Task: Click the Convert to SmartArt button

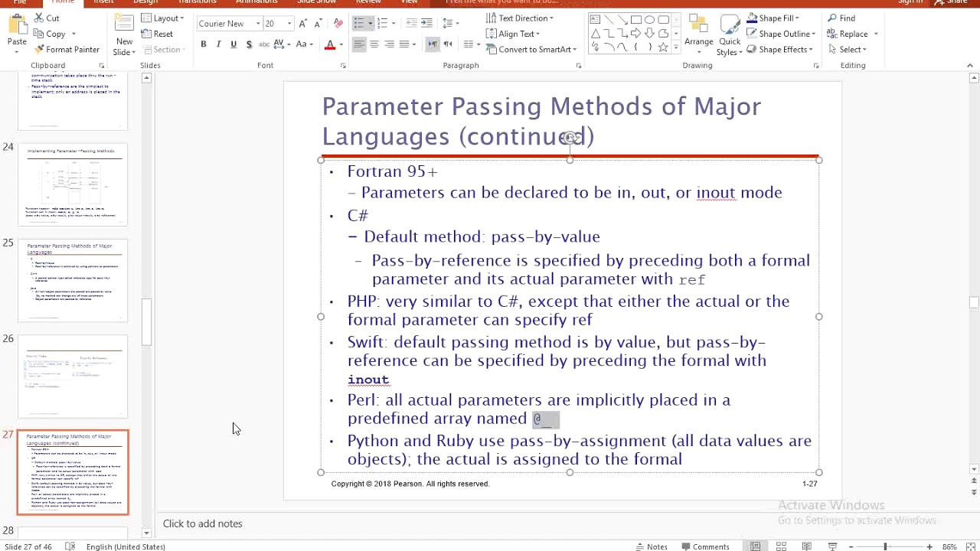Action: (531, 49)
